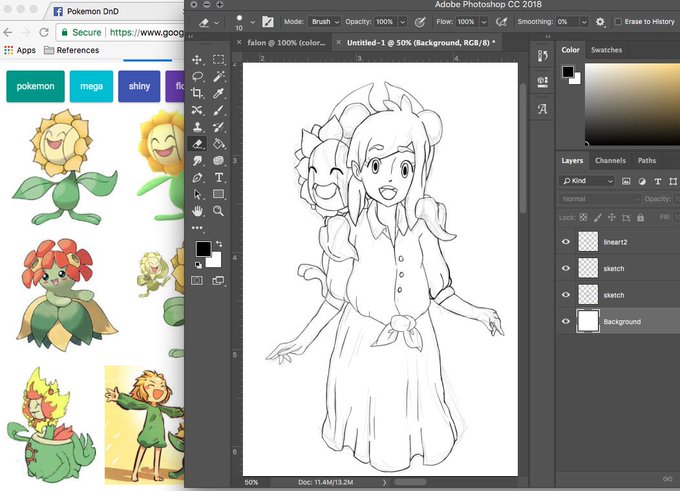This screenshot has width=680, height=491.
Task: Swap foreground and background colors
Action: 219,244
